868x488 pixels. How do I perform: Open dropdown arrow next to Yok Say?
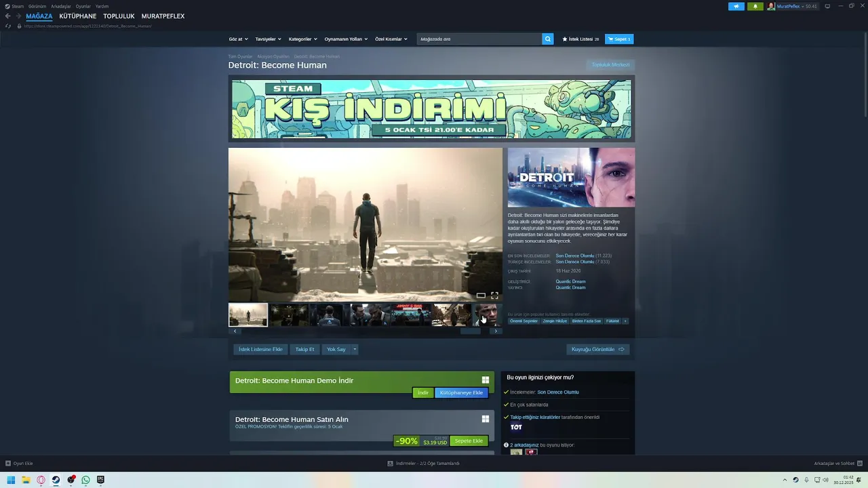point(354,349)
